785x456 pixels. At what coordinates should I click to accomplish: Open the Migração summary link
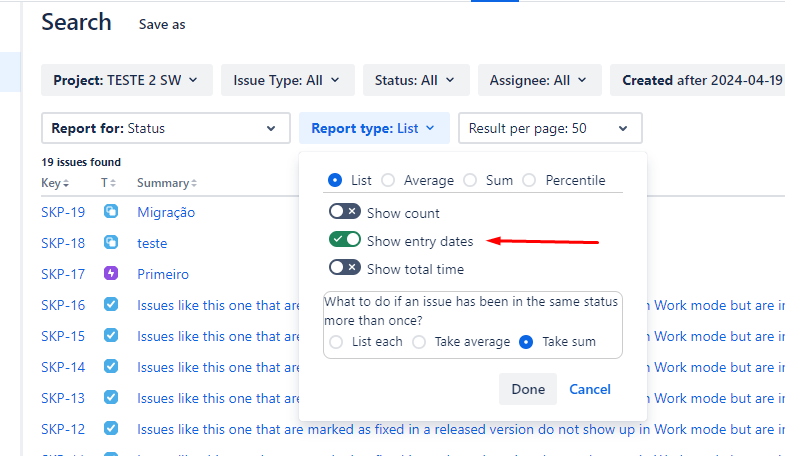pos(166,212)
